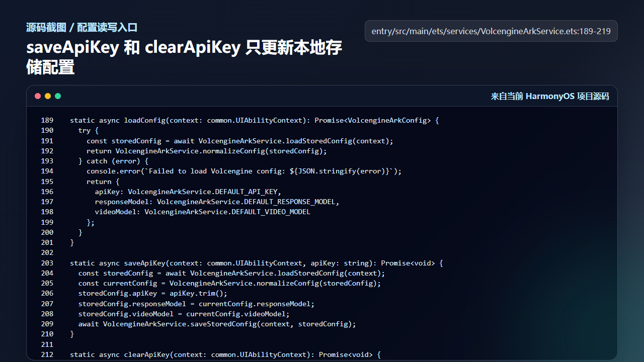Screen dimensions: 644x362
Task: Click the 'storedConfig.responseModel' assignment line
Action: pyautogui.click(x=196, y=304)
